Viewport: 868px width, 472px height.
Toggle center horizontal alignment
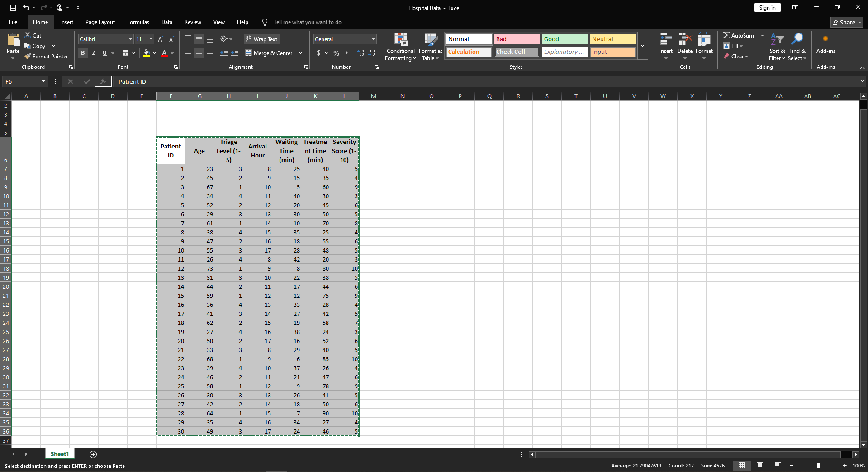point(199,53)
